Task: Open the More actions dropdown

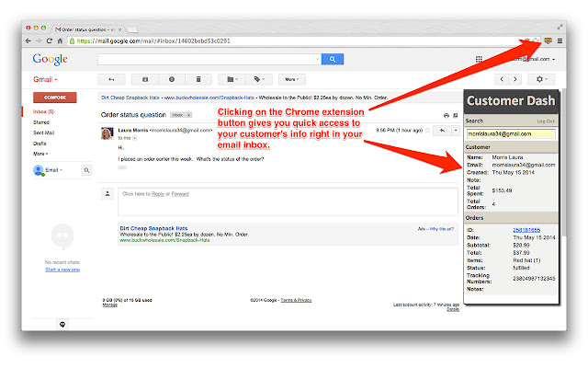Action: [x=292, y=79]
